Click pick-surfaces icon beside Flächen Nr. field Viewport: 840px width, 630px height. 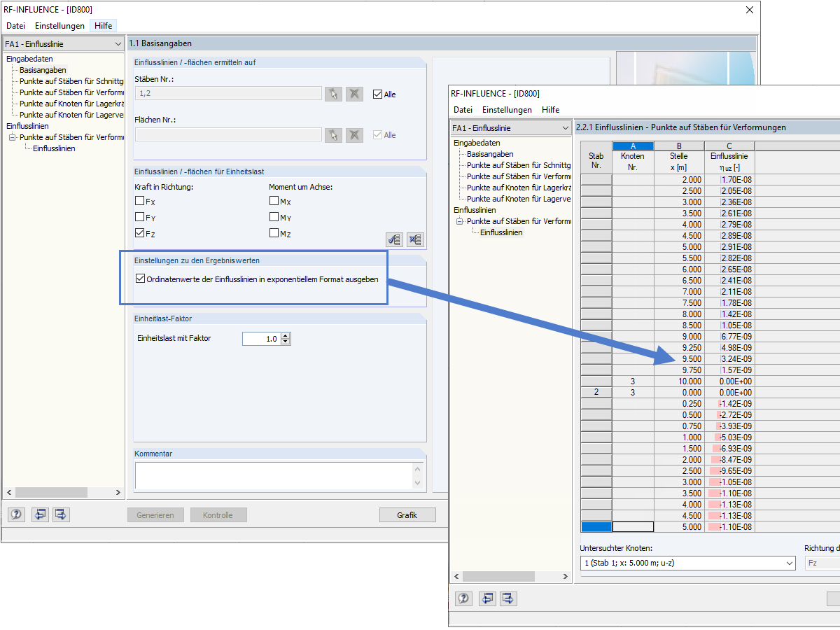pyautogui.click(x=334, y=134)
